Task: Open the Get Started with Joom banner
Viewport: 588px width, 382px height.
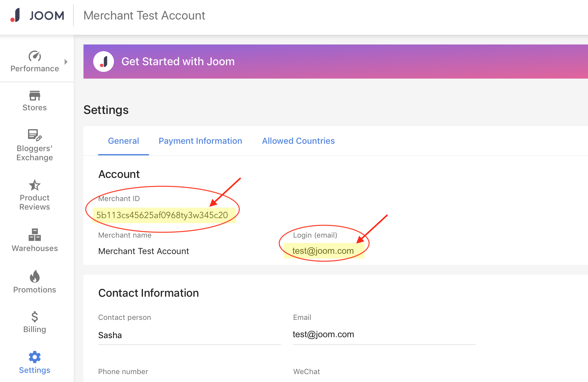Action: click(x=178, y=61)
